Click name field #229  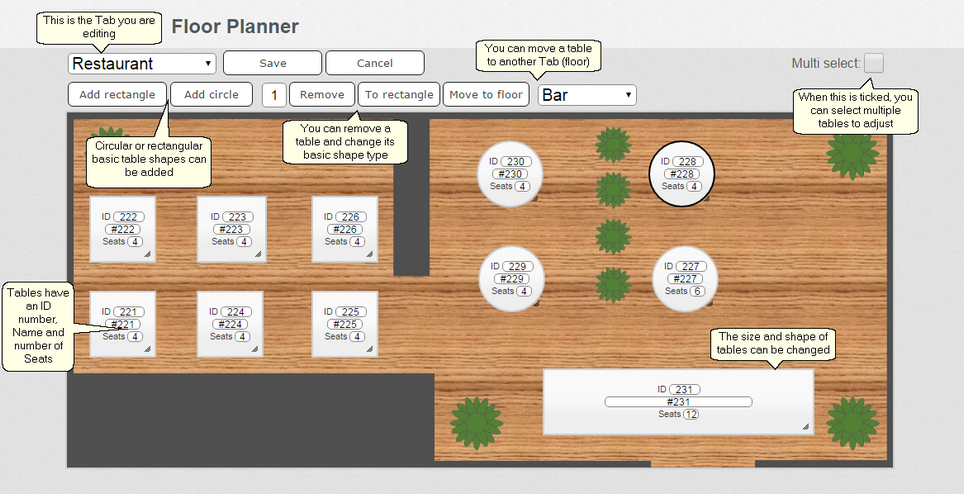512,279
